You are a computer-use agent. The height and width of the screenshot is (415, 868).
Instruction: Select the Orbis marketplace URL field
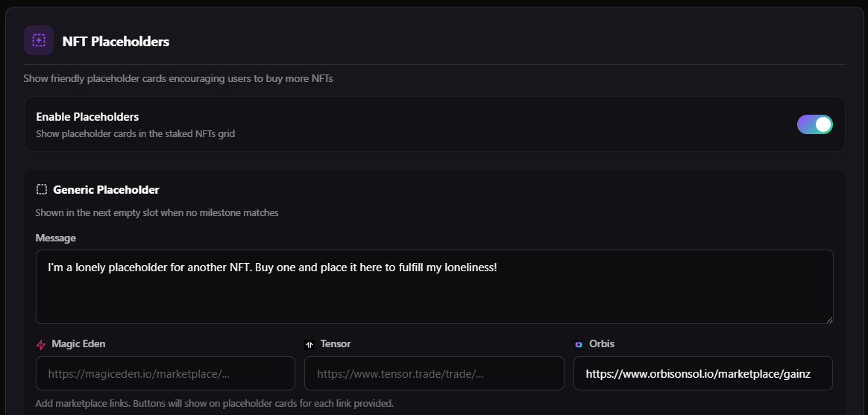[x=702, y=373]
